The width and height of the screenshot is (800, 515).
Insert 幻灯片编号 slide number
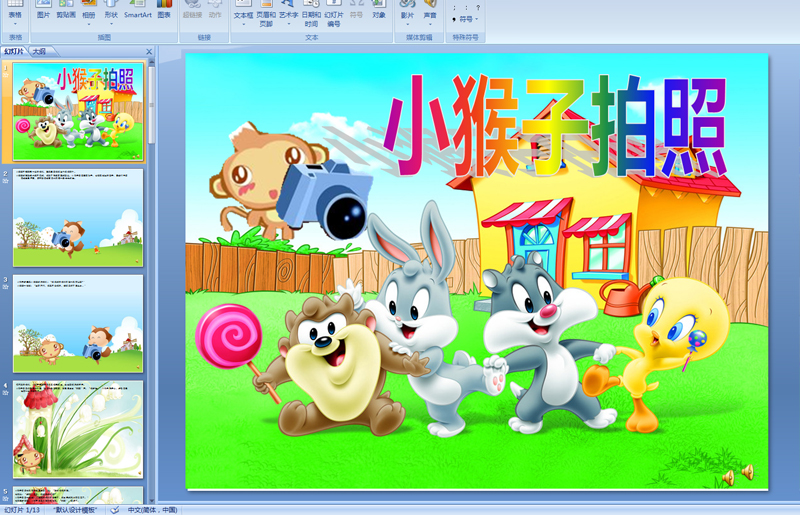pos(334,14)
